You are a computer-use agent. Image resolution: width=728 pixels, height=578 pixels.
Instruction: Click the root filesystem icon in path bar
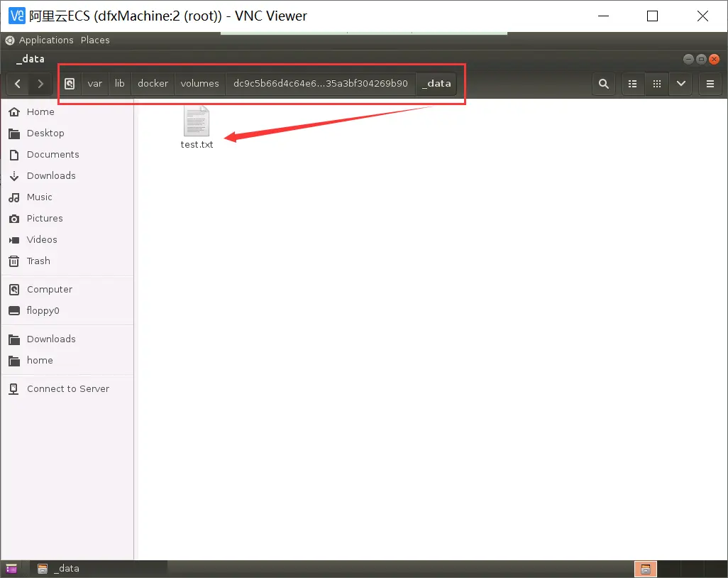70,84
